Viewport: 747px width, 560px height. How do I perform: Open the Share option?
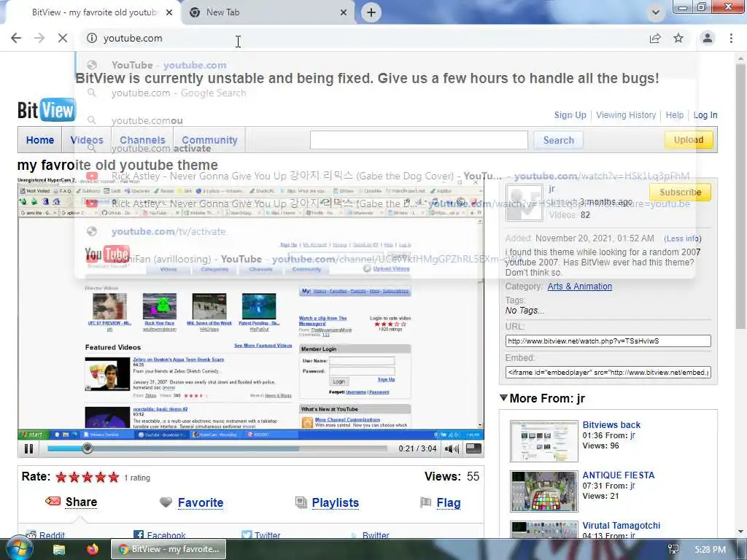click(x=81, y=502)
